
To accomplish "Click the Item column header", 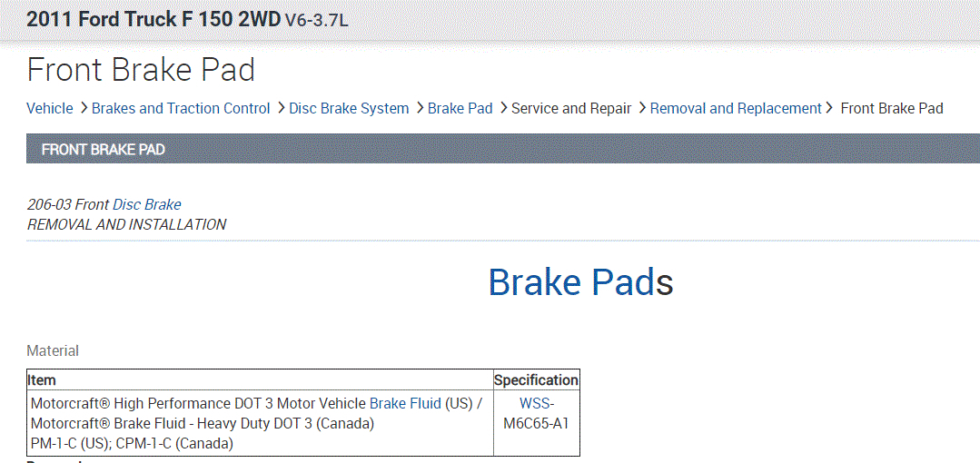I will [x=43, y=380].
